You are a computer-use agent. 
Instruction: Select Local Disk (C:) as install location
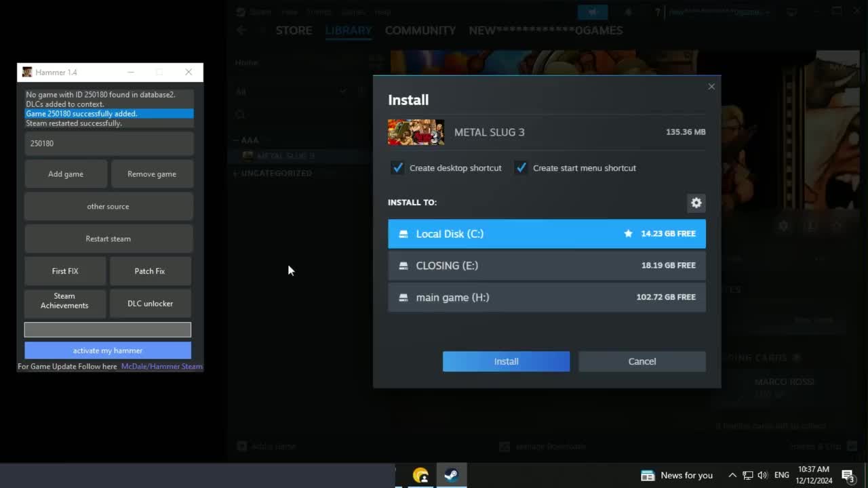pos(547,234)
